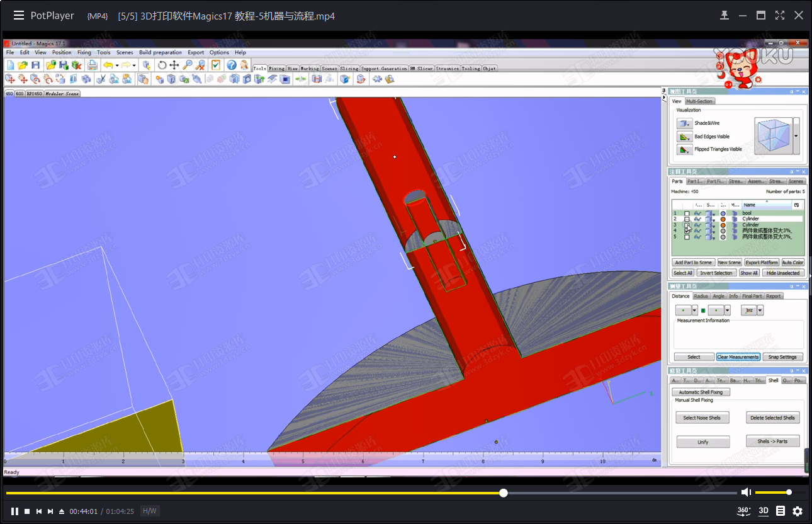Click the 3D view cube thumbnail
812x524 pixels.
tap(772, 135)
